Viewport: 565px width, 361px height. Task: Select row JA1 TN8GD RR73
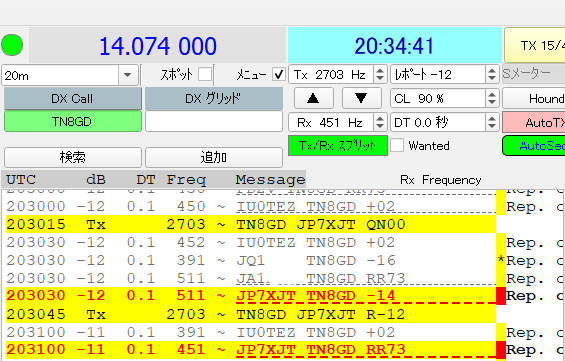tap(251, 278)
